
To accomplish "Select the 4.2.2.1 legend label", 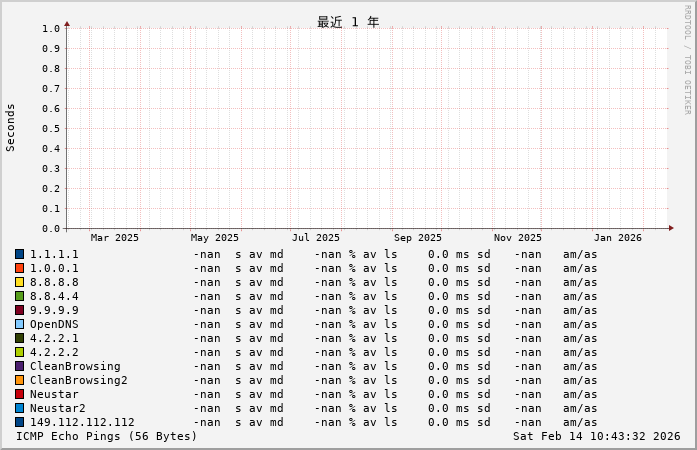I will pos(54,338).
